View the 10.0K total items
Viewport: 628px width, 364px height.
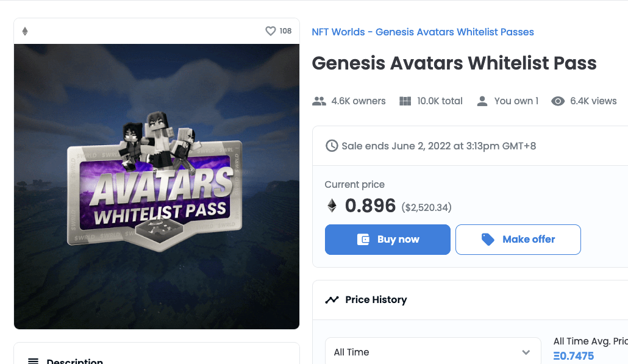tap(440, 101)
